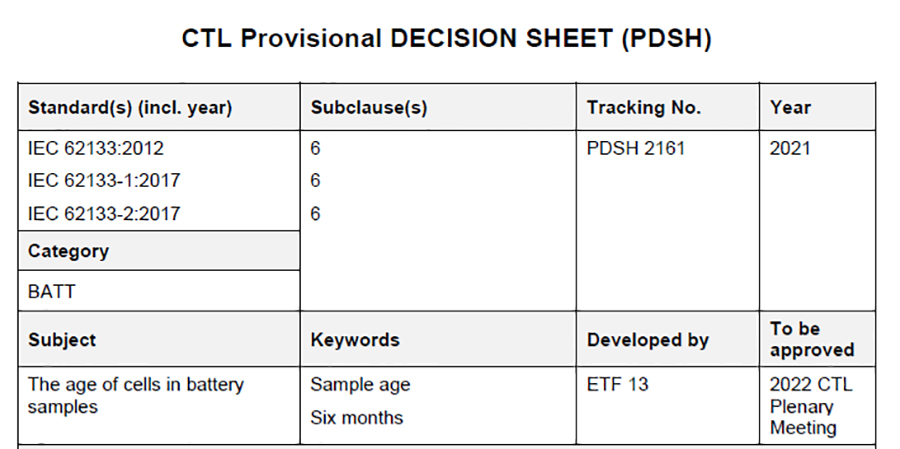The width and height of the screenshot is (900, 449).
Task: Click the To be approved header
Action: (812, 339)
